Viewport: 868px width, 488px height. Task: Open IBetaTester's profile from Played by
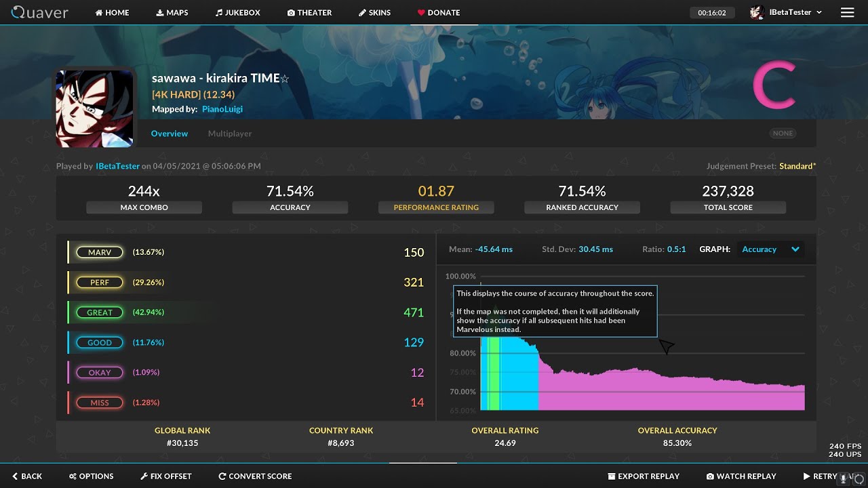[x=117, y=166]
